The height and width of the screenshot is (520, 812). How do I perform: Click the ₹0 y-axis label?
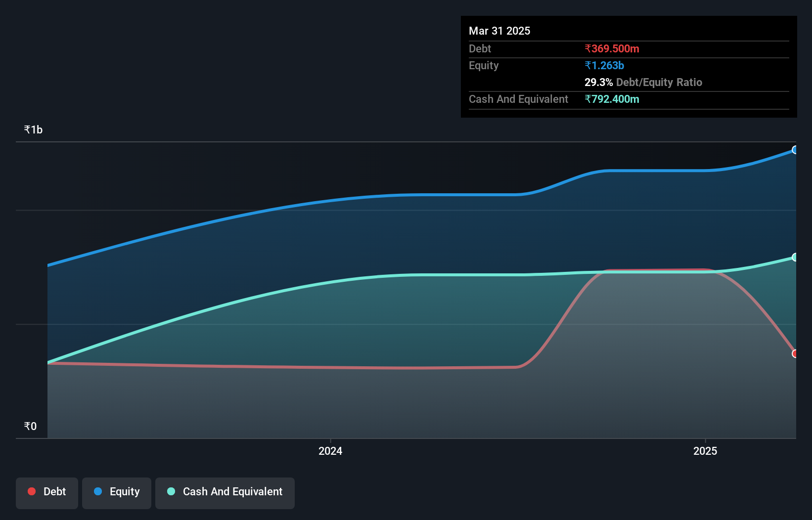tap(30, 426)
